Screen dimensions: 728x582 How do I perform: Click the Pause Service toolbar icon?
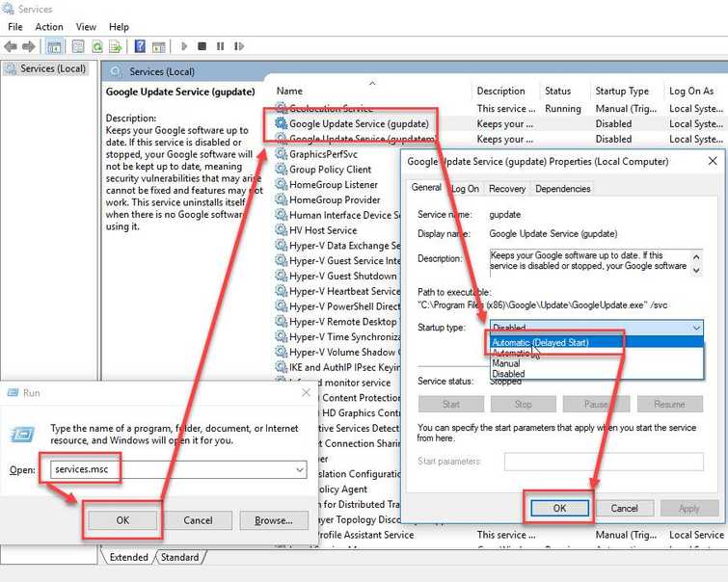(220, 46)
